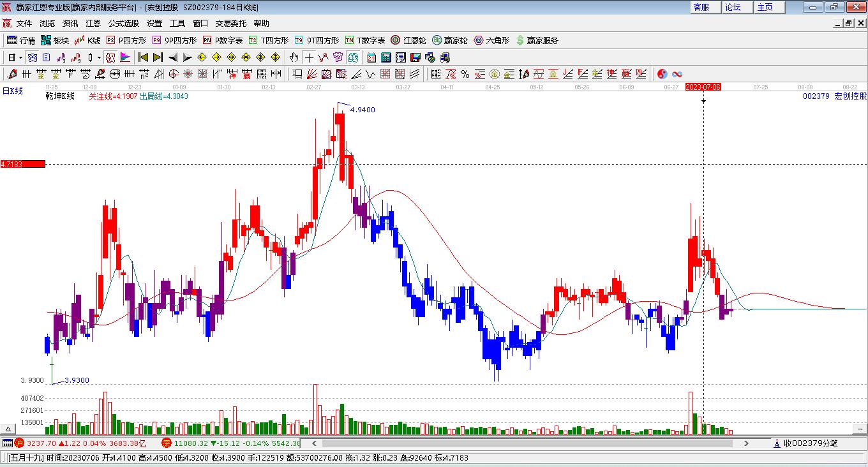Click the 日K线 chart label
Image resolution: width=868 pixels, height=467 pixels.
coord(13,91)
